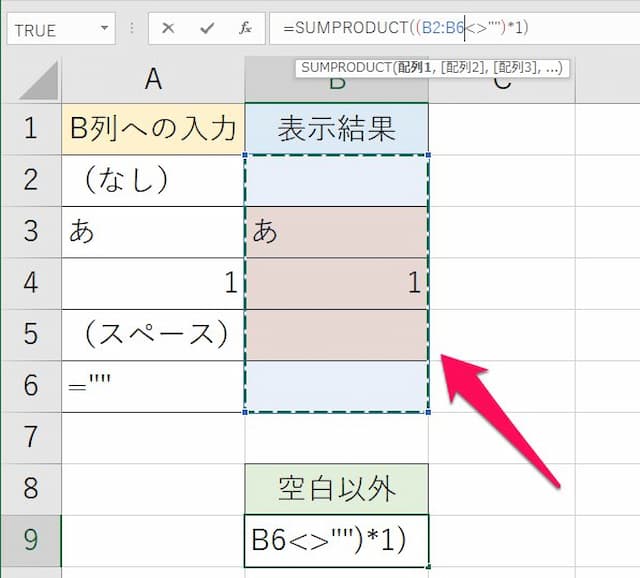Image resolution: width=640 pixels, height=578 pixels.
Task: Click the '空白以外' cell B8
Action: tap(337, 489)
